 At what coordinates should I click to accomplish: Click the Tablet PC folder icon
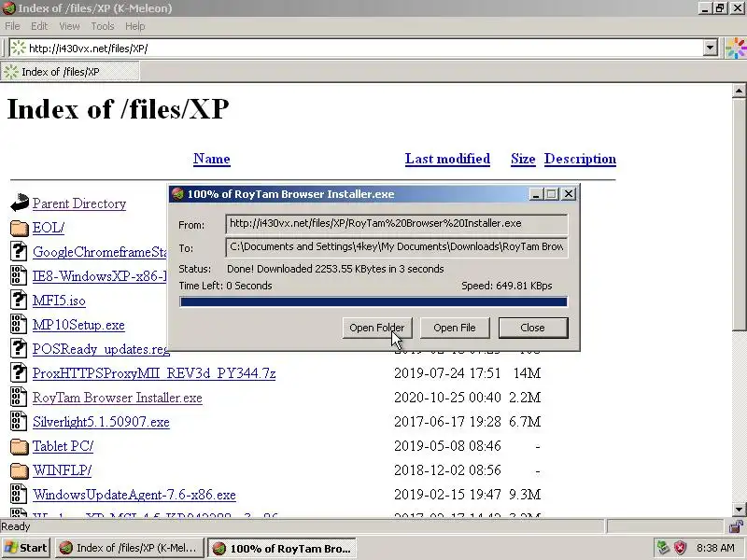[19, 447]
